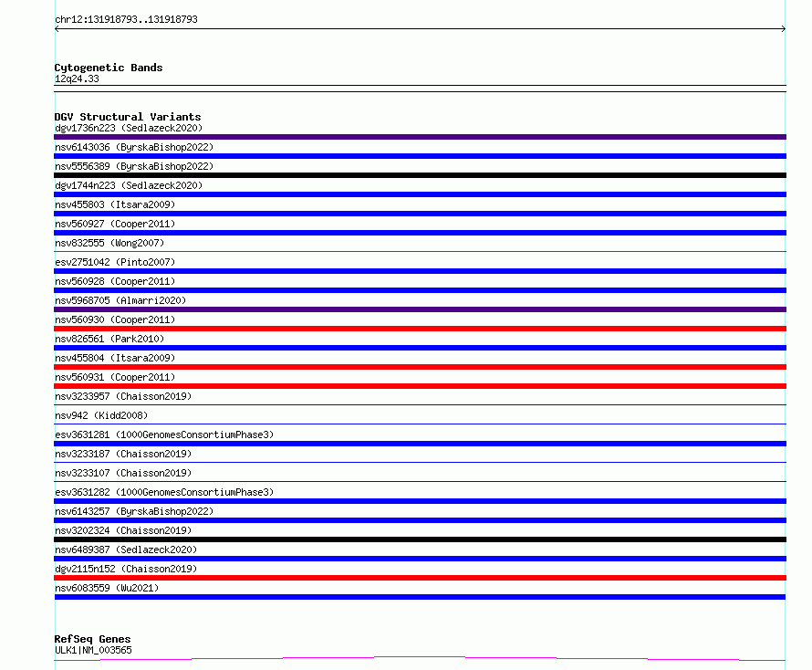This screenshot has width=812, height=670.
Task: Click the nsv560931 (Cooper2011) label
Action: (x=115, y=377)
